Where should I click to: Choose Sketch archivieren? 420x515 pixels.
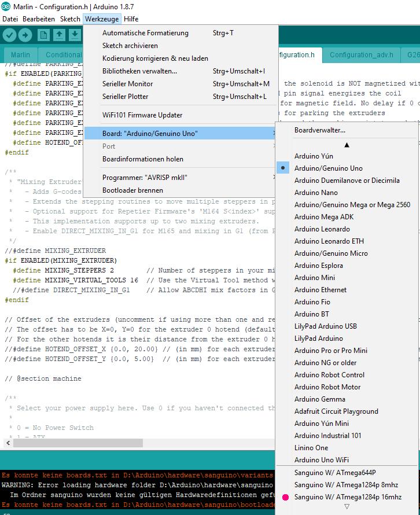tap(179, 46)
